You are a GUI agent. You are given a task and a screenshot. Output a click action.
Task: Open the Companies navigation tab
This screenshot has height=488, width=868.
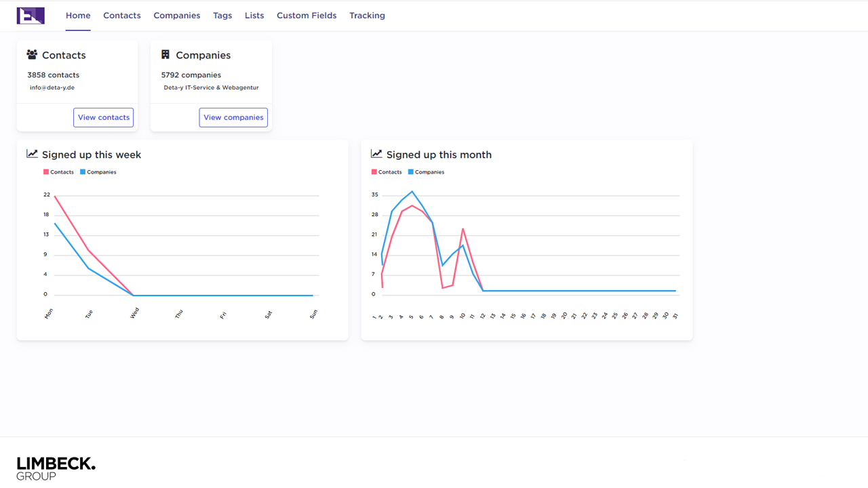click(x=177, y=16)
